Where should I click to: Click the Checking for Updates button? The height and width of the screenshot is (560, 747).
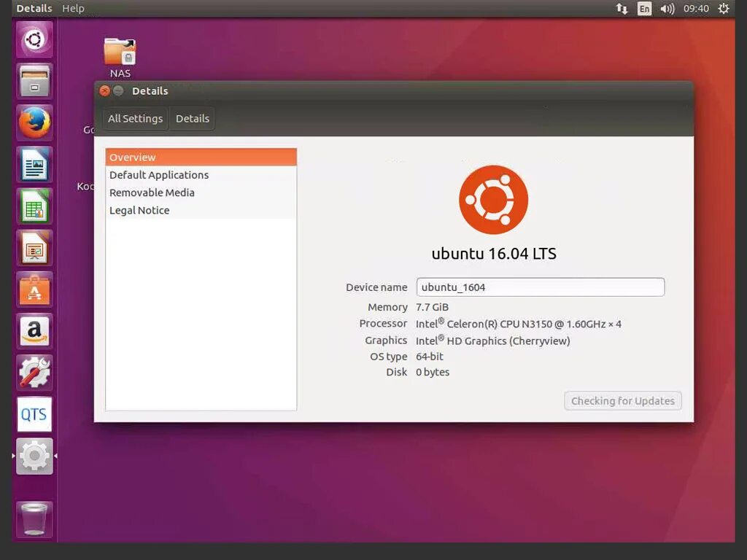(x=623, y=401)
